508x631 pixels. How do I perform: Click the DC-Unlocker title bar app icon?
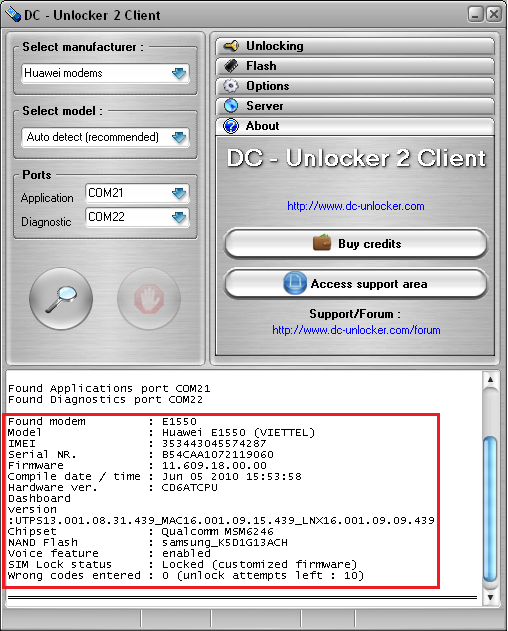12,15
